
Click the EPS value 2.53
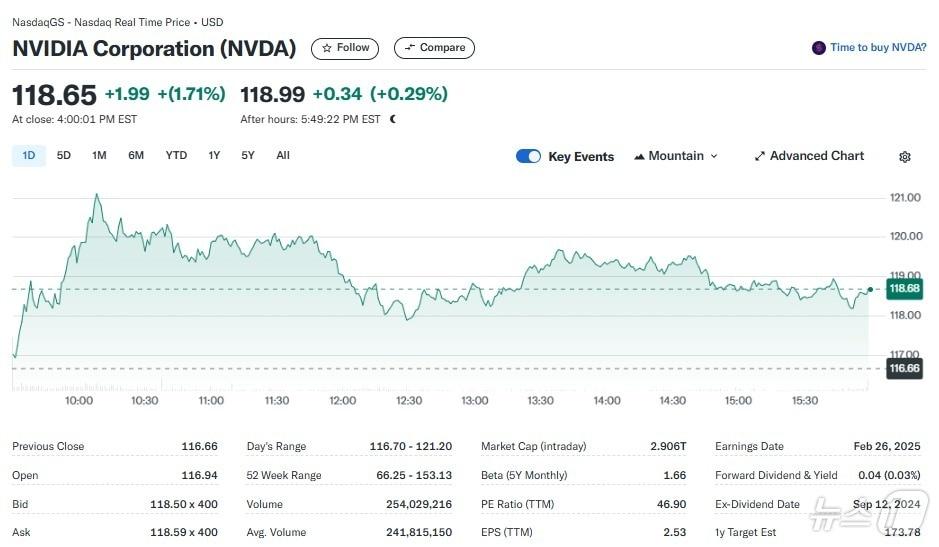(x=675, y=532)
